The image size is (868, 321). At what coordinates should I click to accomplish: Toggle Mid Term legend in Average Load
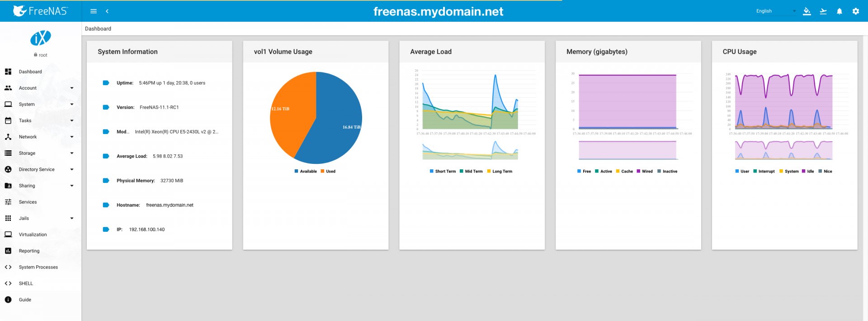point(461,171)
